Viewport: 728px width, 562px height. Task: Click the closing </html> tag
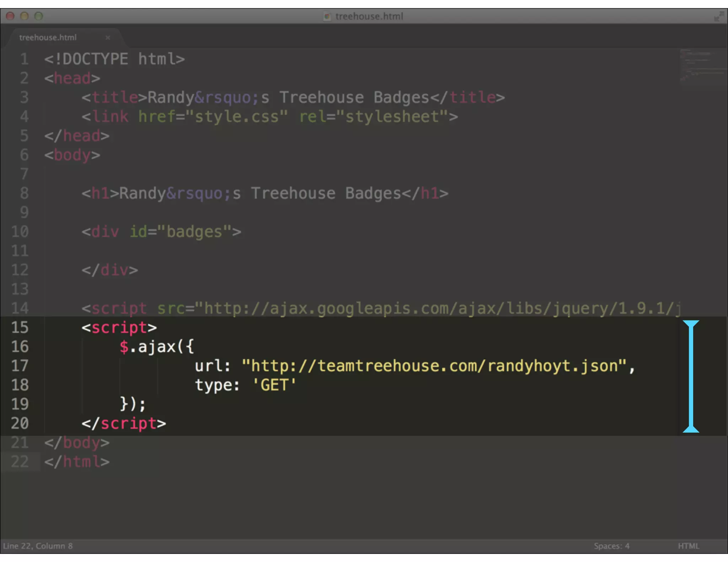pyautogui.click(x=77, y=461)
